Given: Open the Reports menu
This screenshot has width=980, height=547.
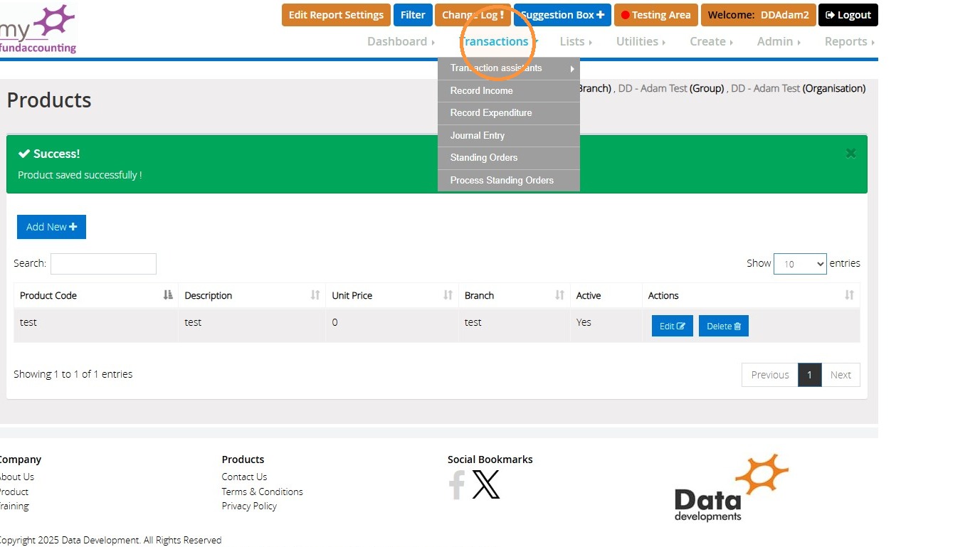Looking at the screenshot, I should coord(849,41).
